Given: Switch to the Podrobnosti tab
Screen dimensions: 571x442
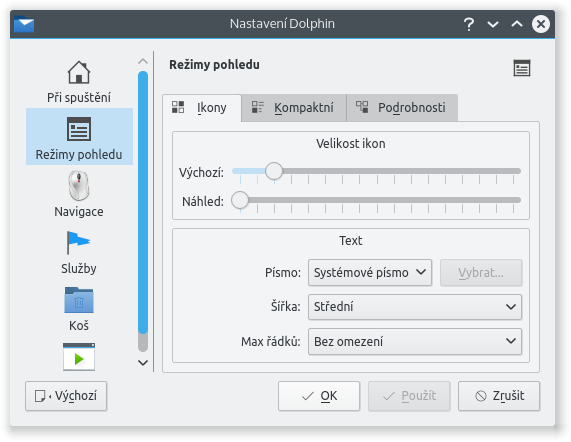Looking at the screenshot, I should coord(402,108).
